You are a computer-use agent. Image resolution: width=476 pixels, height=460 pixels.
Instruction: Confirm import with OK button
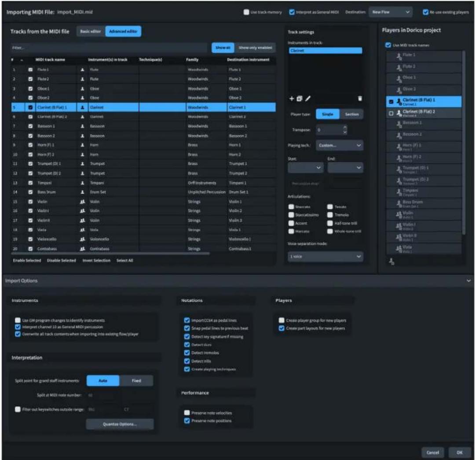459,453
